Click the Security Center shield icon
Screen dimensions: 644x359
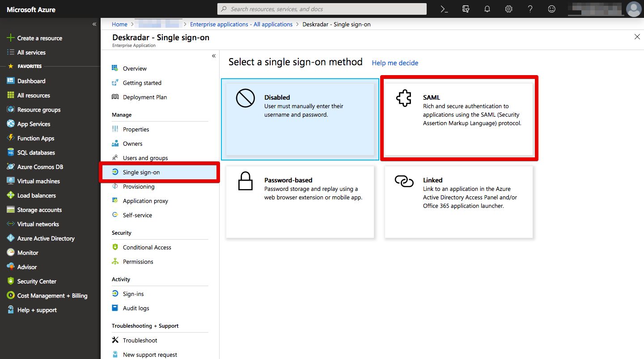pyautogui.click(x=10, y=281)
